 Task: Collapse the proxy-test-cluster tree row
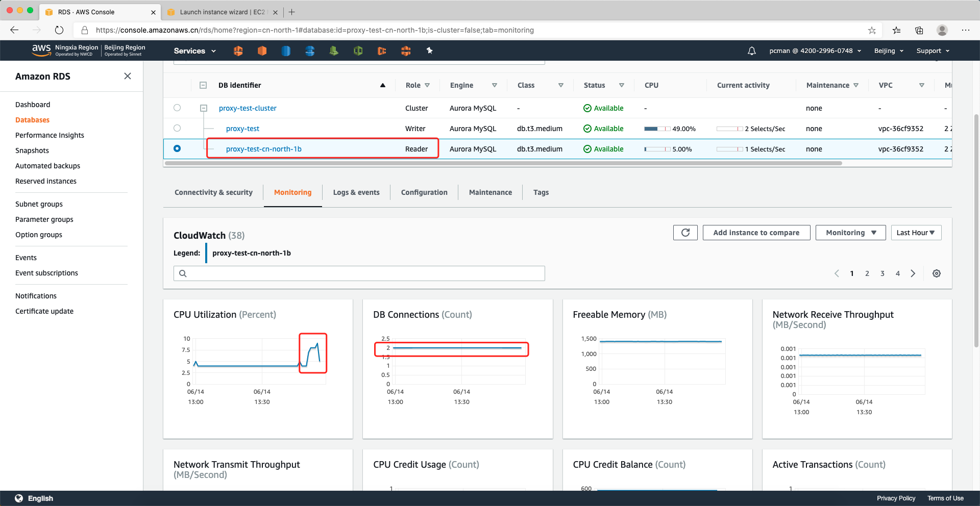tap(204, 108)
